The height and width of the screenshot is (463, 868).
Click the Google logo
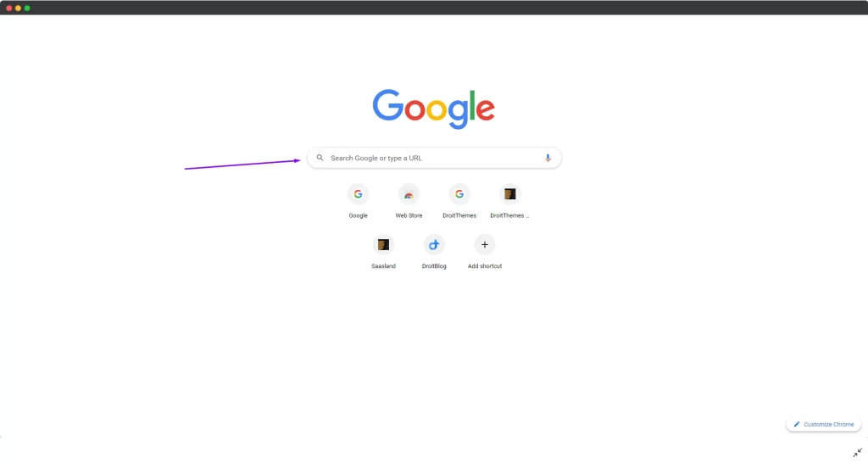433,109
